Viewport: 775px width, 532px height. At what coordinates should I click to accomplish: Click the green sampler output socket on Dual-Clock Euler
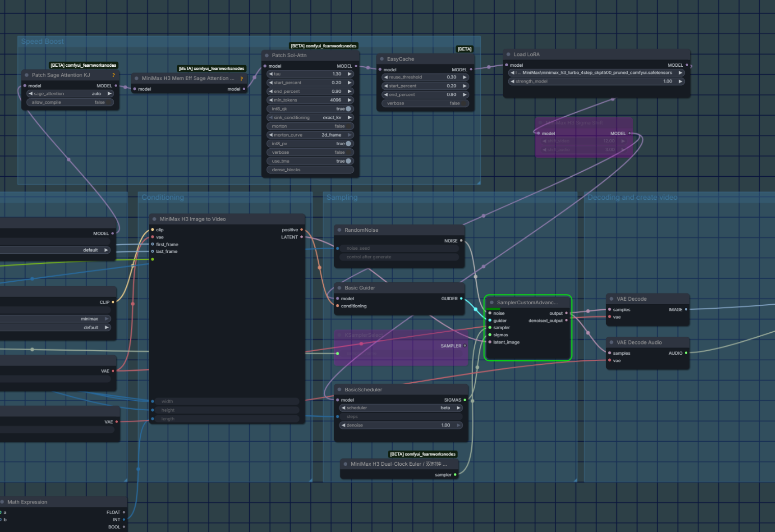455,475
